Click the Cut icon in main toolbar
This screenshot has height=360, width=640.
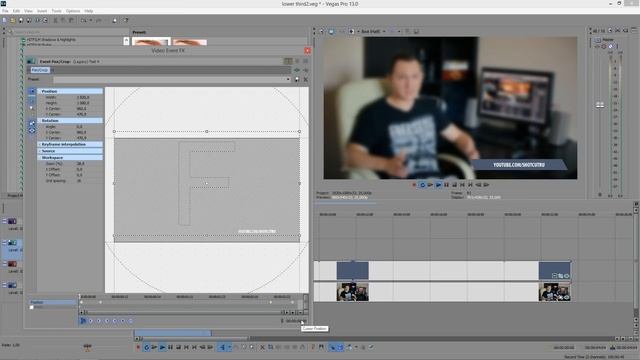pyautogui.click(x=56, y=20)
